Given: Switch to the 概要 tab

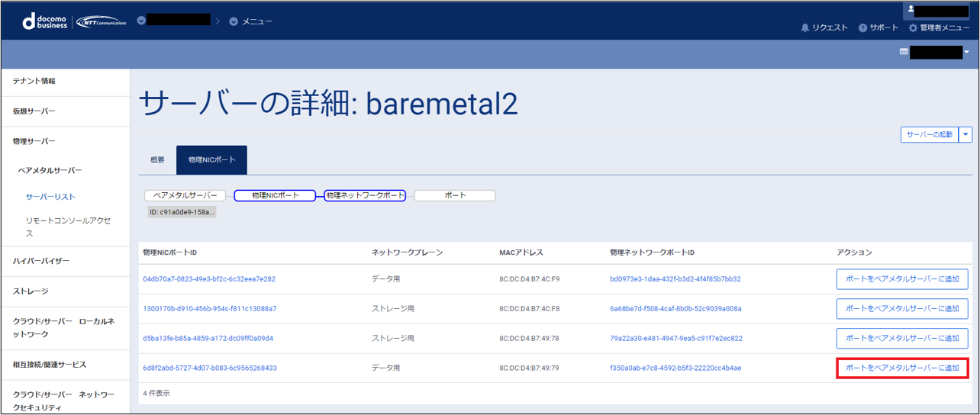Looking at the screenshot, I should point(157,160).
